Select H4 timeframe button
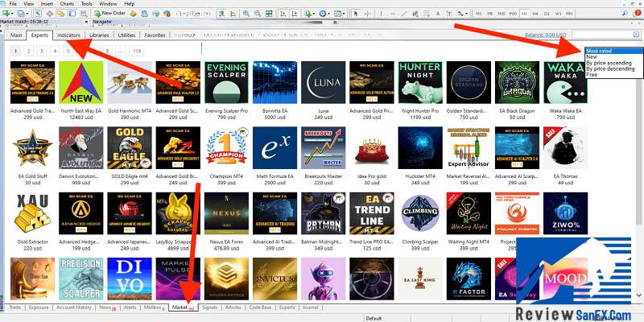The height and width of the screenshot is (322, 644). pos(535,13)
